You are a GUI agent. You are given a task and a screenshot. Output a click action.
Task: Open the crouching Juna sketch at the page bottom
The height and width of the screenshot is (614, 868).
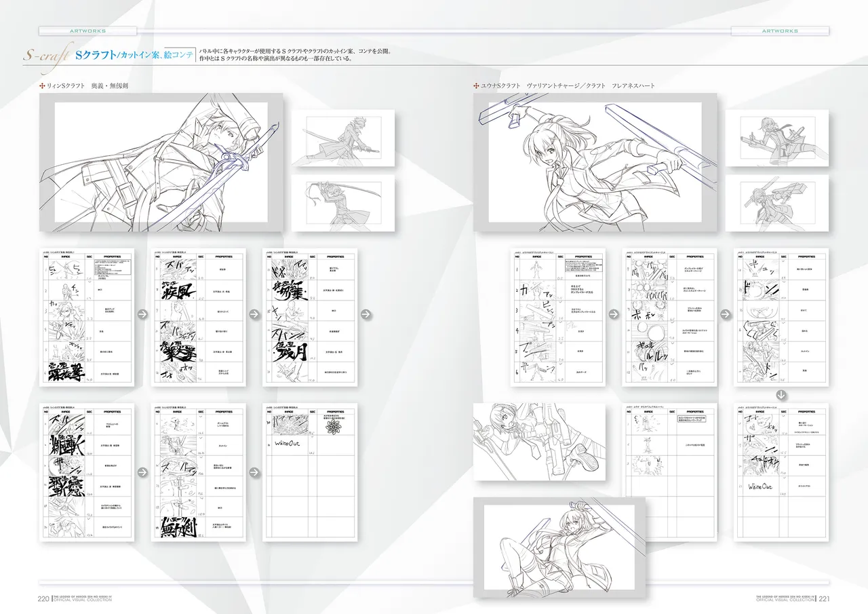tap(559, 548)
